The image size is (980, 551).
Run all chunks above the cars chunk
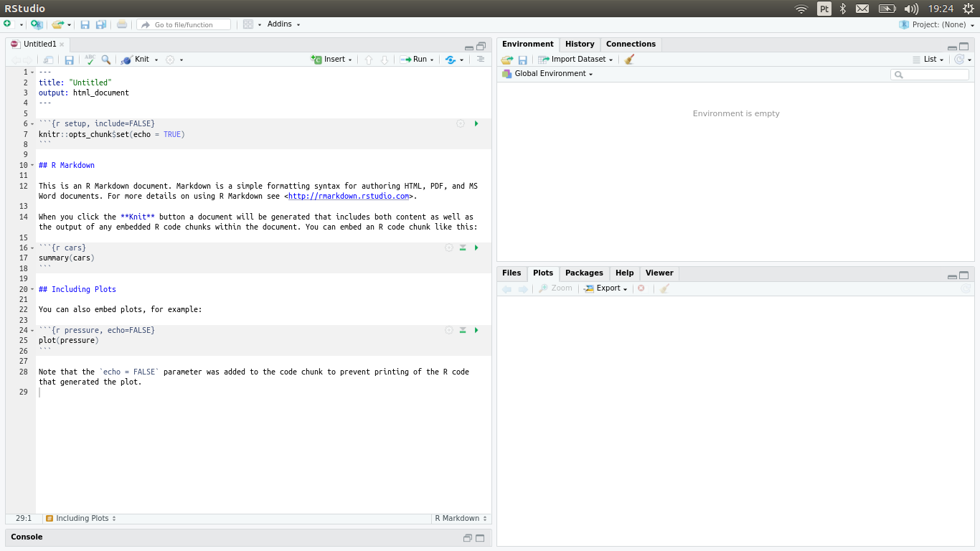pos(463,248)
